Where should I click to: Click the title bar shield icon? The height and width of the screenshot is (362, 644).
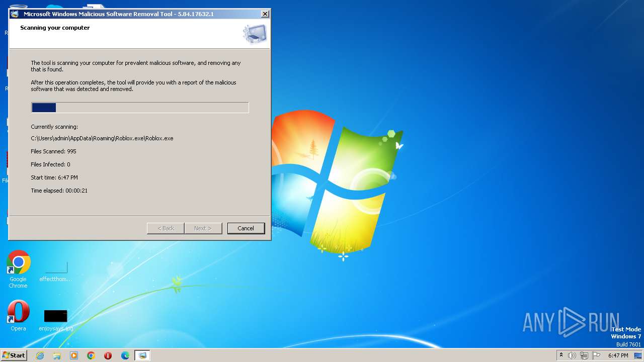click(15, 14)
